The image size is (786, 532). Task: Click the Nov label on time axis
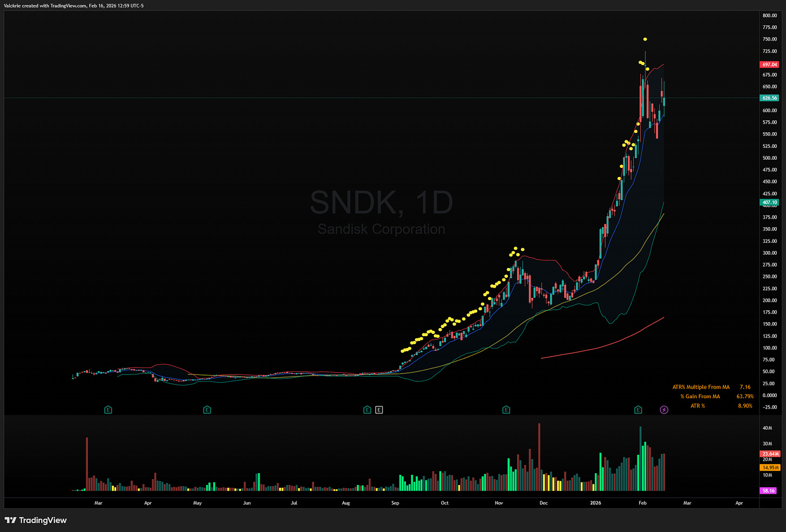(x=499, y=503)
